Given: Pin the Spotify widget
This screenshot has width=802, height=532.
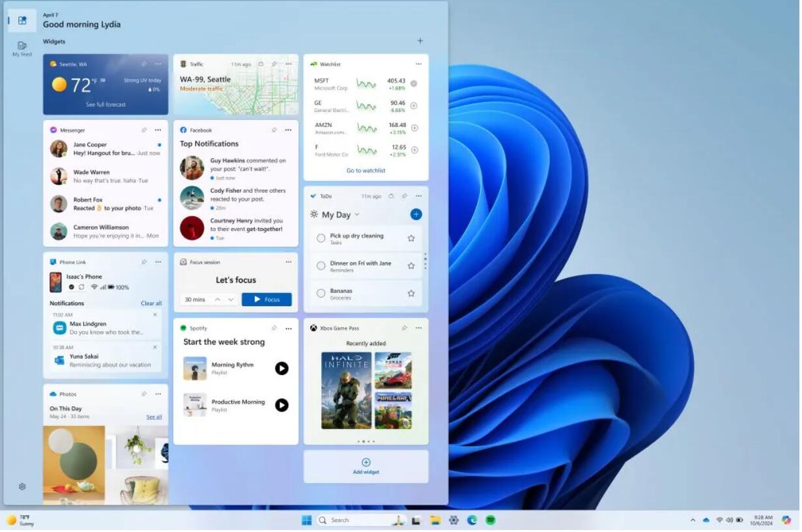Looking at the screenshot, I should click(275, 329).
